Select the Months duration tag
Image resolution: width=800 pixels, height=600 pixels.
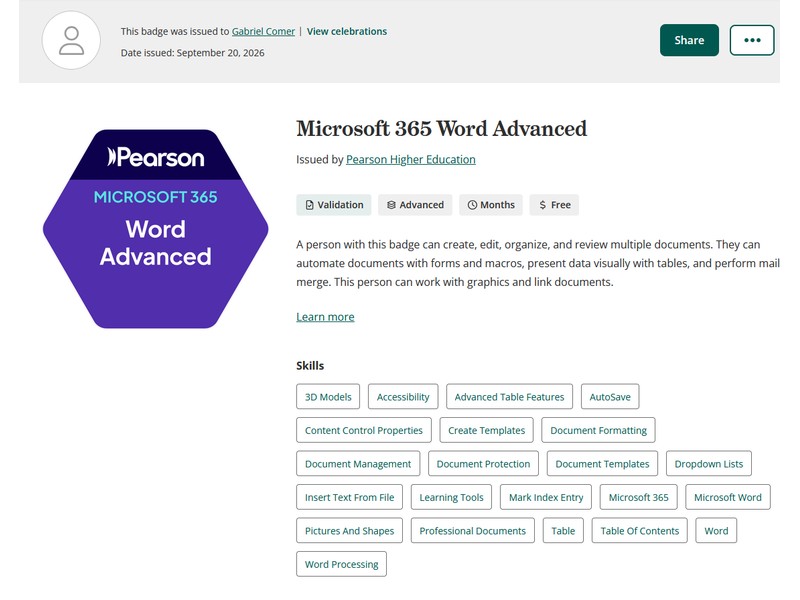(491, 205)
